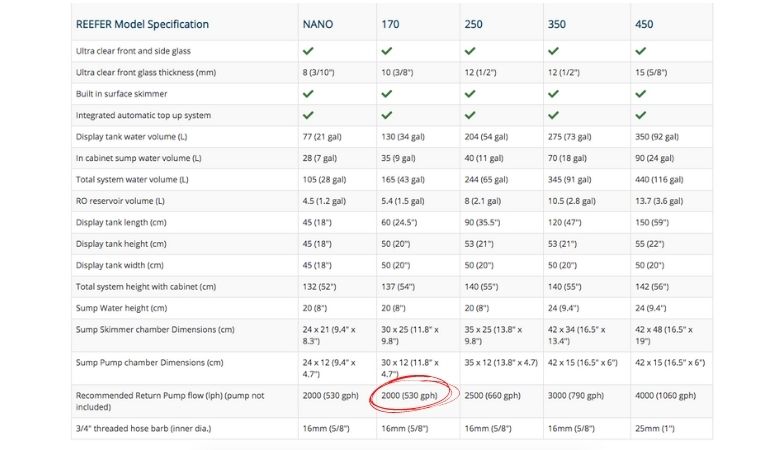Select the 170 column header
The height and width of the screenshot is (450, 780).
coord(390,24)
